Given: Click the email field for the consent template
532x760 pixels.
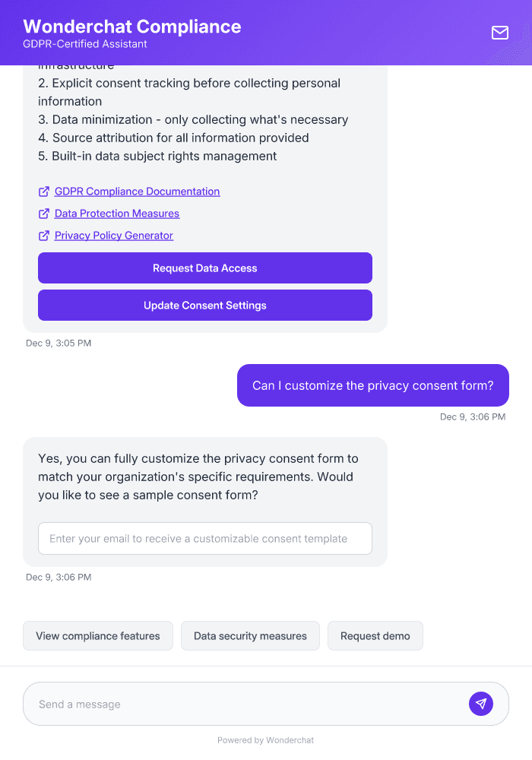Looking at the screenshot, I should (x=205, y=538).
